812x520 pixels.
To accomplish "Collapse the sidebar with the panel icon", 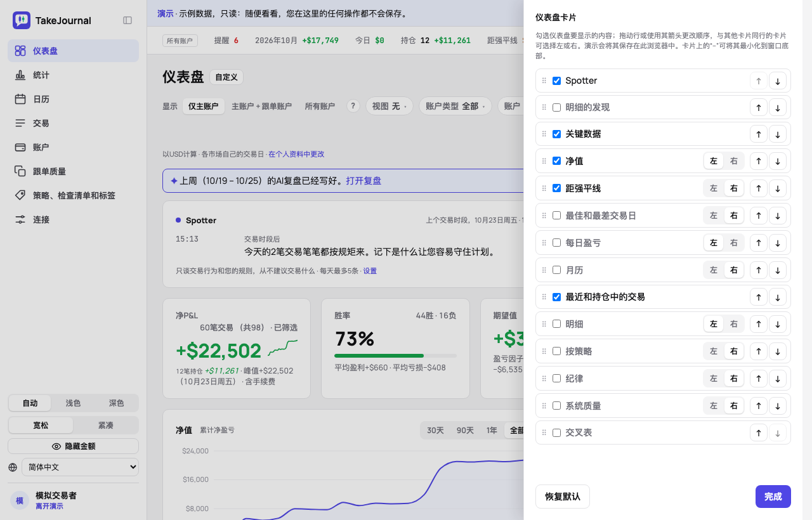I will tap(128, 20).
